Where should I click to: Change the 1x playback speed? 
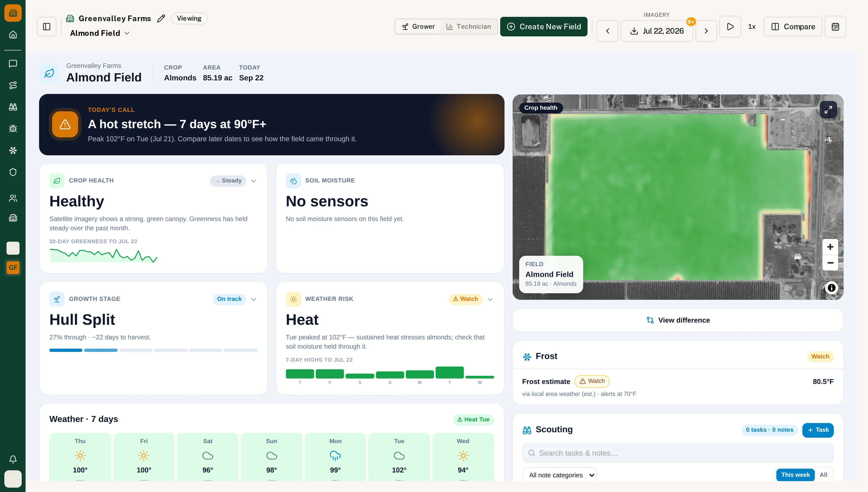pos(752,27)
